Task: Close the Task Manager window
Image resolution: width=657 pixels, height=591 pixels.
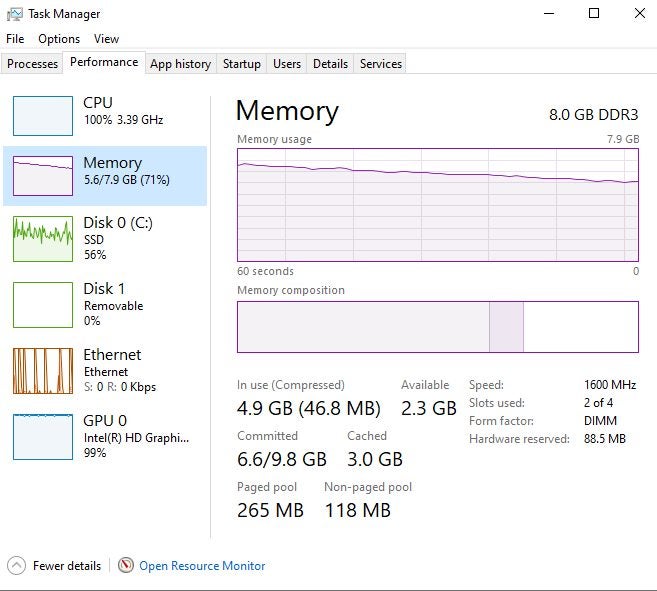Action: tap(639, 13)
